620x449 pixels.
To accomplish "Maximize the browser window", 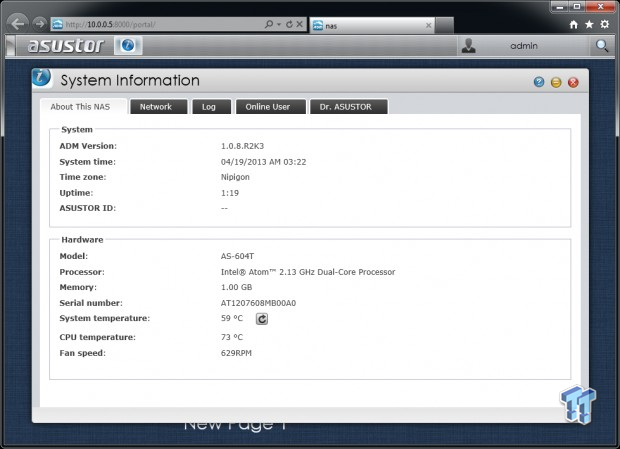I will coord(577,7).
